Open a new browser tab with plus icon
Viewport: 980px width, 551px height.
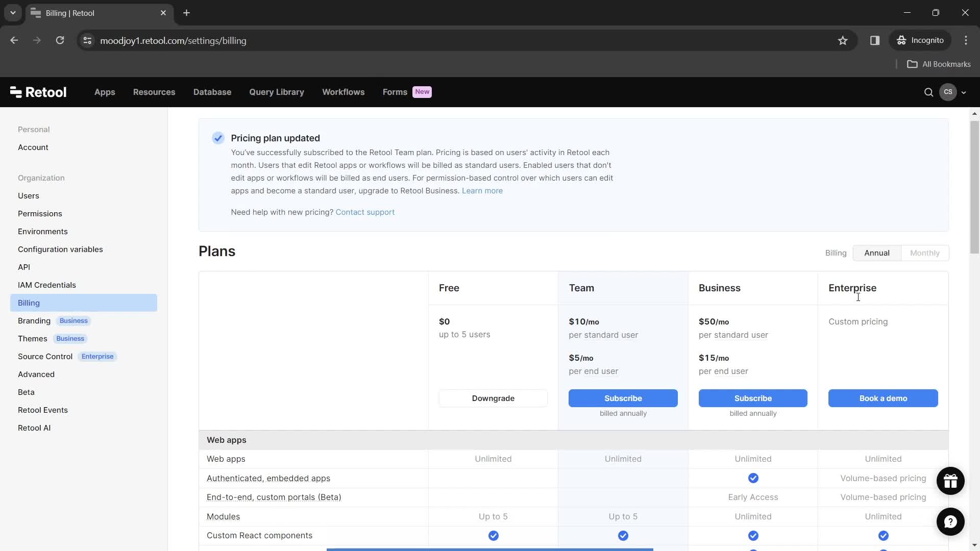(187, 13)
